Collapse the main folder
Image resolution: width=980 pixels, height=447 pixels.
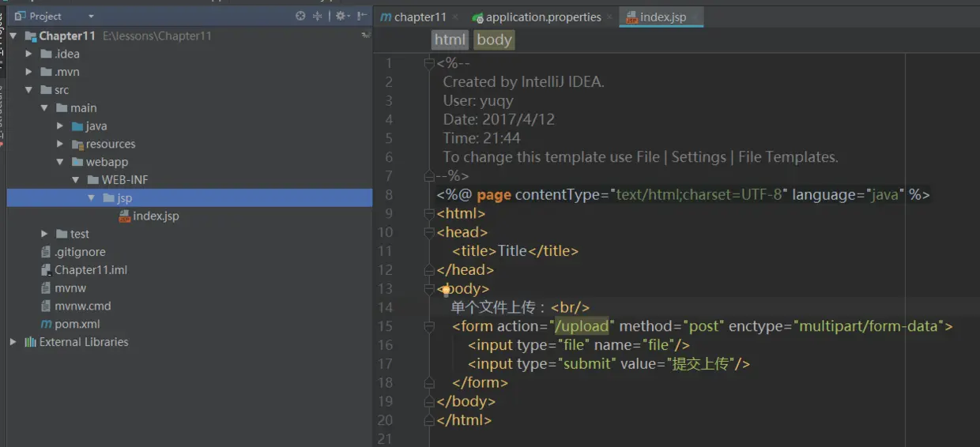coord(45,108)
